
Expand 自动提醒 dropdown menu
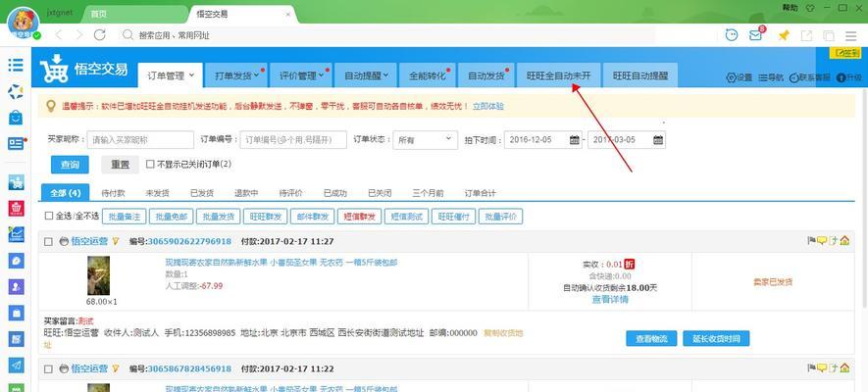[366, 75]
